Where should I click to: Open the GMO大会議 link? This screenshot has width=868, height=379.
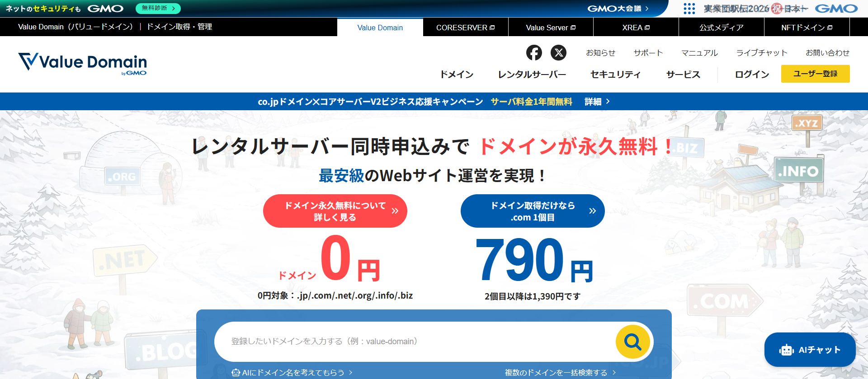[618, 9]
